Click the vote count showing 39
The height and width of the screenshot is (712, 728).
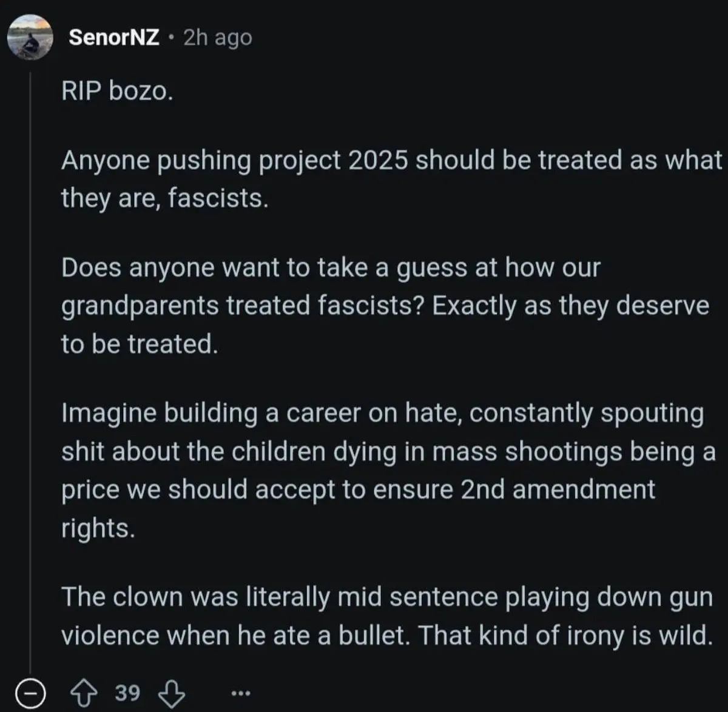pyautogui.click(x=127, y=692)
